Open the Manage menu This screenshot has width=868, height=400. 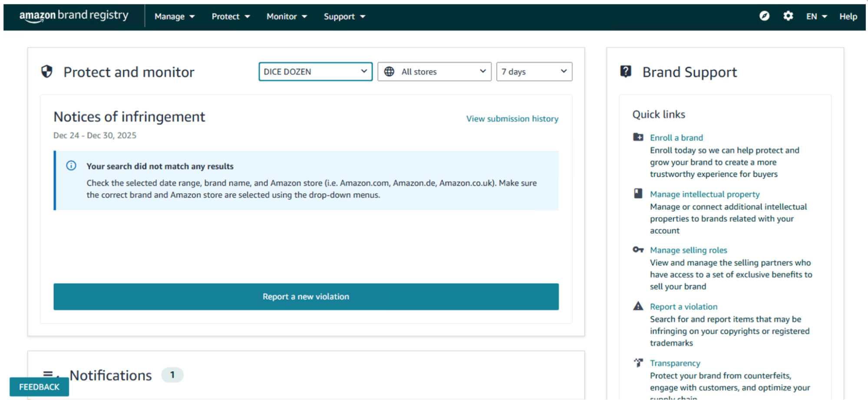(175, 16)
